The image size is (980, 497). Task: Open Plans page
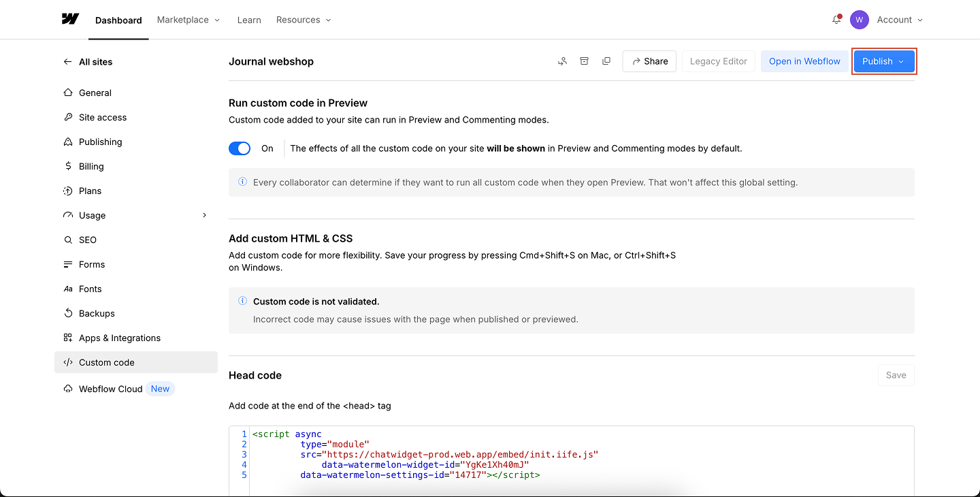[136, 191]
